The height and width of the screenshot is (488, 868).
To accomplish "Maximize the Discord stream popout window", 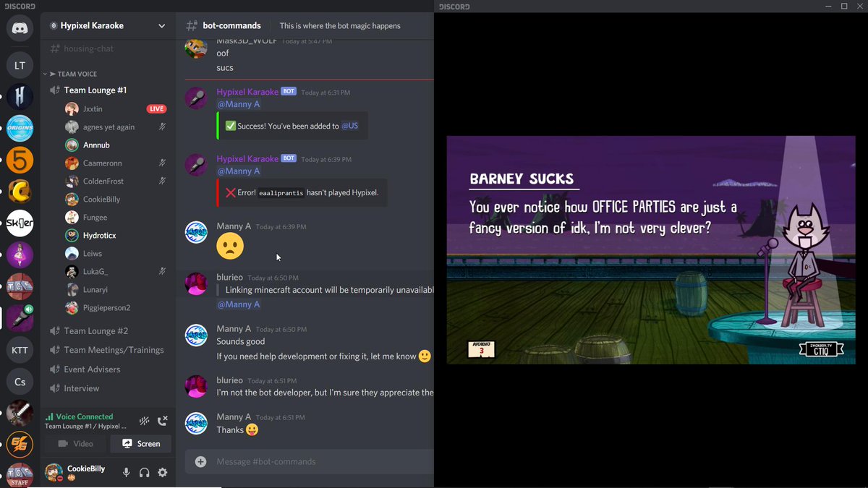I will tap(843, 7).
